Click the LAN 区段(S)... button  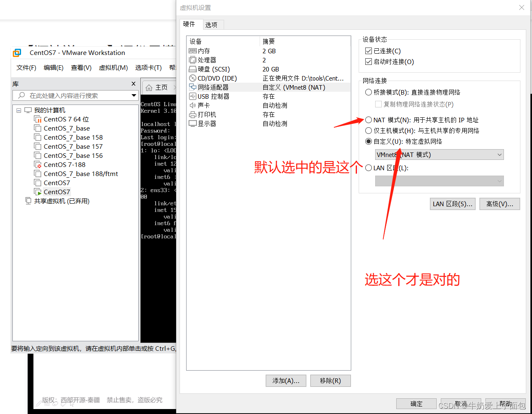click(x=452, y=204)
